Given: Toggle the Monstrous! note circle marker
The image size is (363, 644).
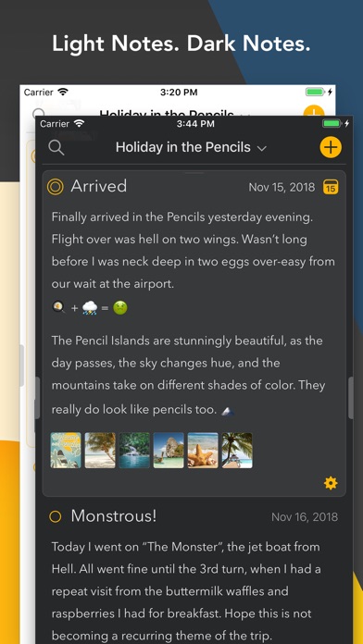Looking at the screenshot, I should (x=55, y=516).
